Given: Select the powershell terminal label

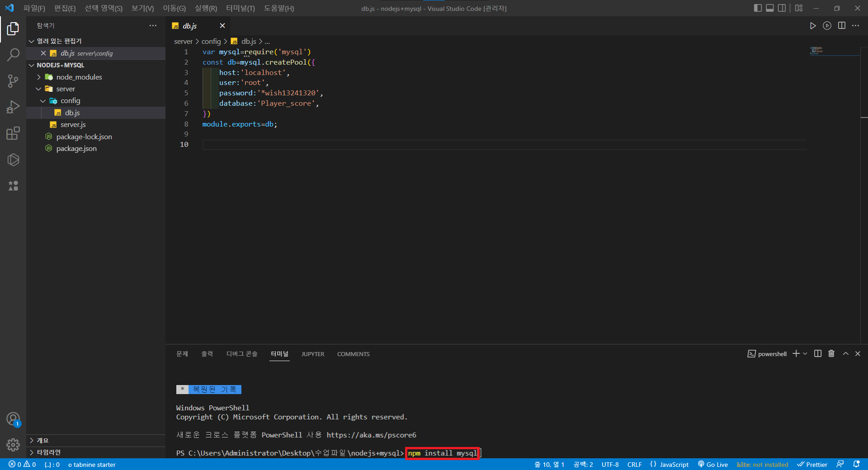Looking at the screenshot, I should click(x=767, y=354).
